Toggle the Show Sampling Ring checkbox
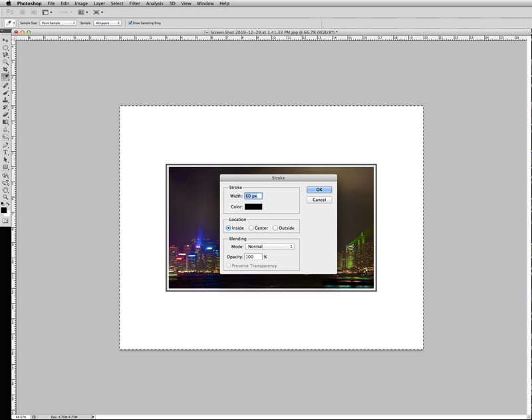The image size is (532, 420). (x=130, y=23)
